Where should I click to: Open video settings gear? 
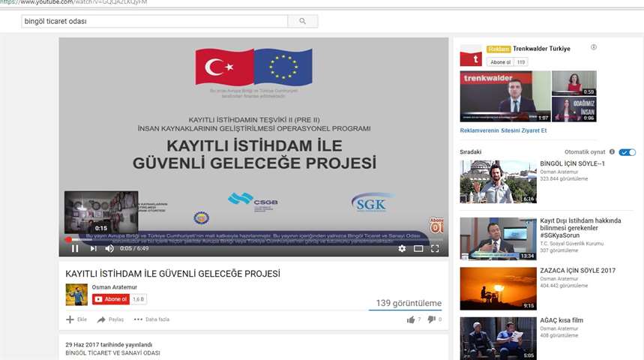click(x=402, y=249)
